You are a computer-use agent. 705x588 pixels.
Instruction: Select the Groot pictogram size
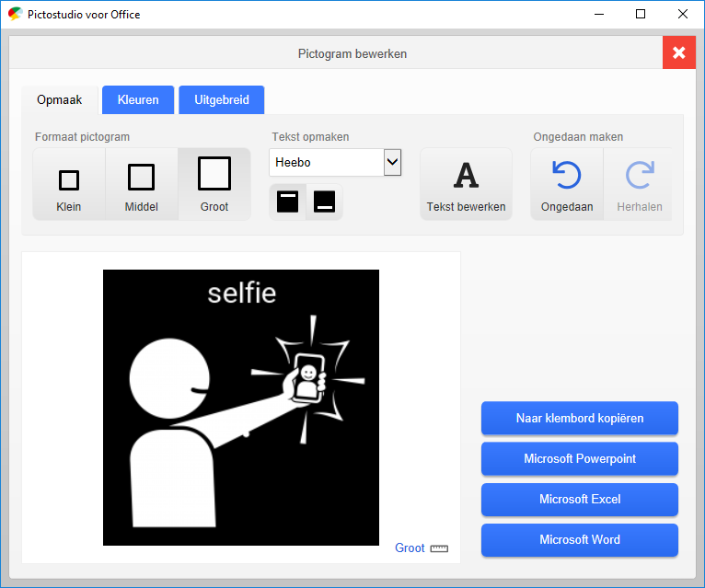[214, 184]
